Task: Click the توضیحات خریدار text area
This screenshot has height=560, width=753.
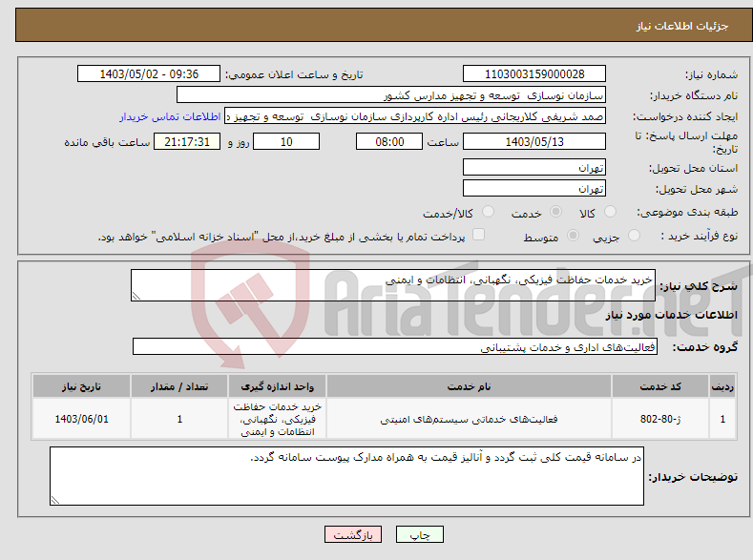Action: pos(346,476)
